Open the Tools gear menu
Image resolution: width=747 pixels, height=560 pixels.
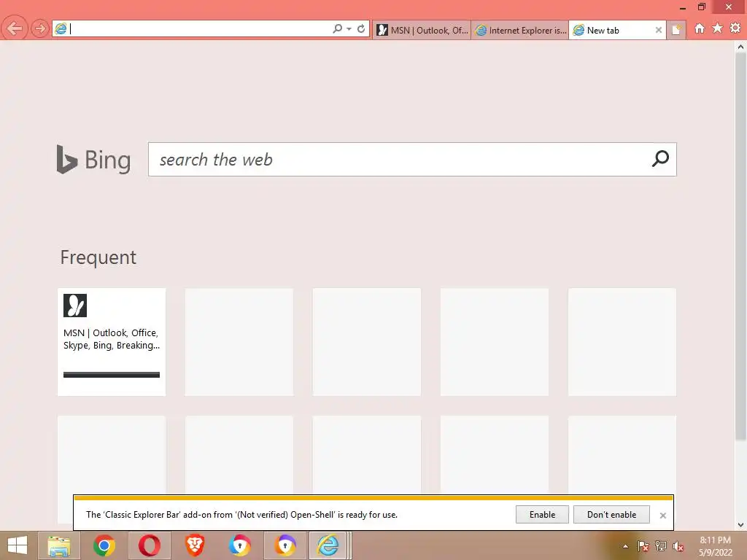click(735, 28)
